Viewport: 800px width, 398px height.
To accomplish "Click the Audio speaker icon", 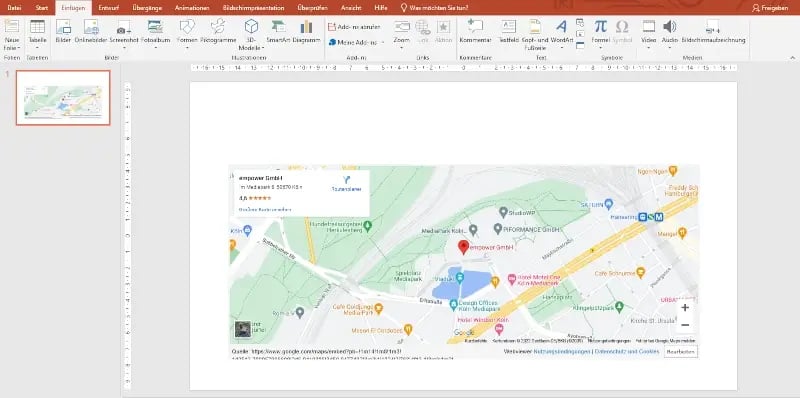I will click(x=669, y=27).
